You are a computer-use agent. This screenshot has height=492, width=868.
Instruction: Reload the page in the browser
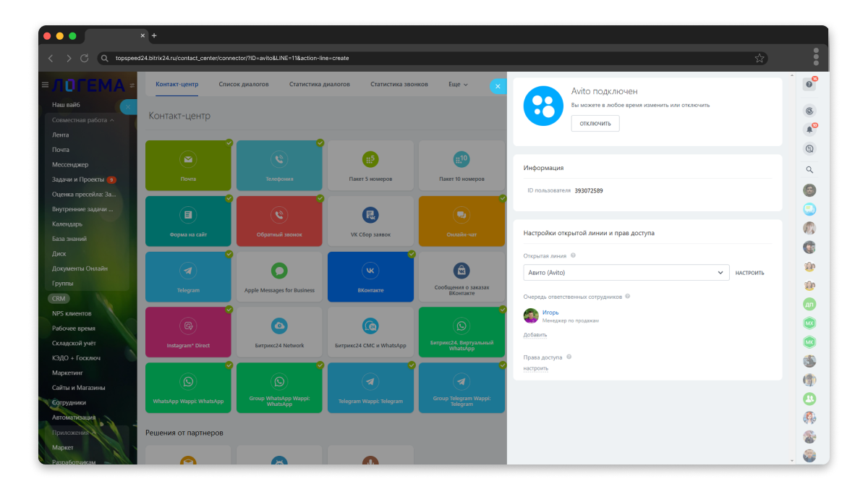85,58
